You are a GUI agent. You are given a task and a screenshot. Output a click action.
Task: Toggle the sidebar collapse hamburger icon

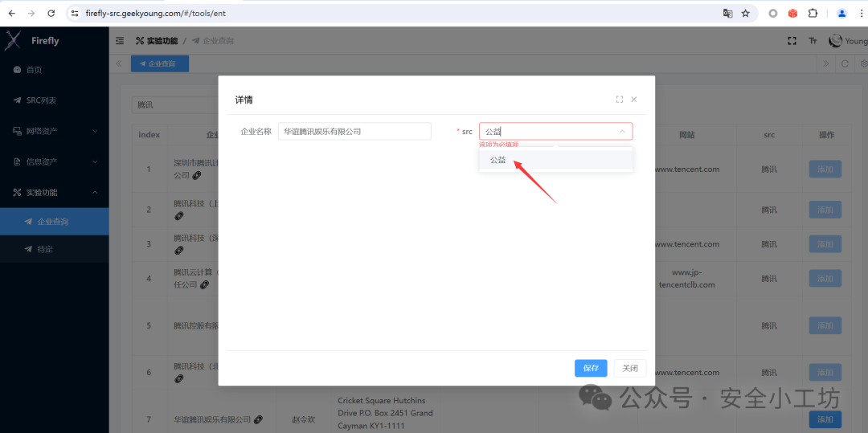tap(120, 40)
